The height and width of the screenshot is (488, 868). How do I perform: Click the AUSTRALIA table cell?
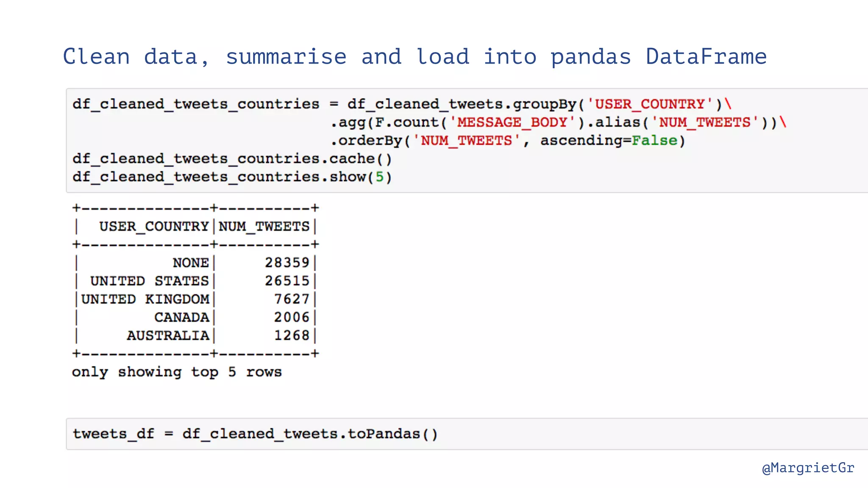(x=168, y=335)
